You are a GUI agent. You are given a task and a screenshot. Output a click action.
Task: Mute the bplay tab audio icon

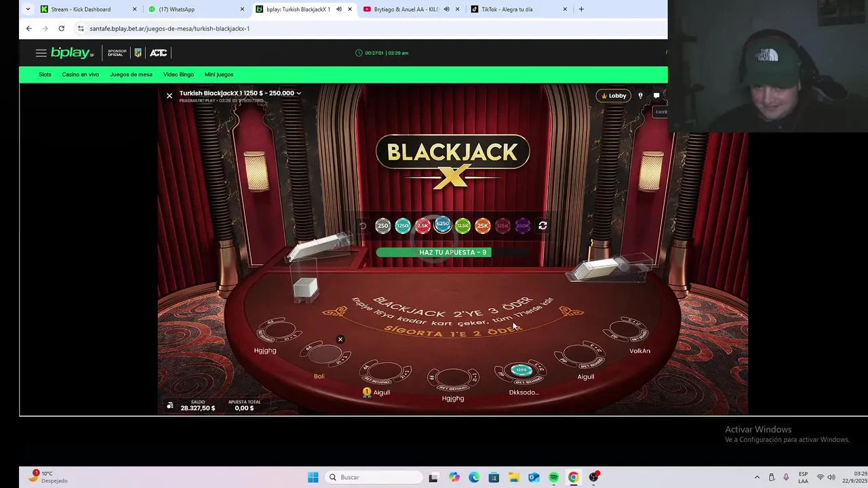tap(338, 9)
